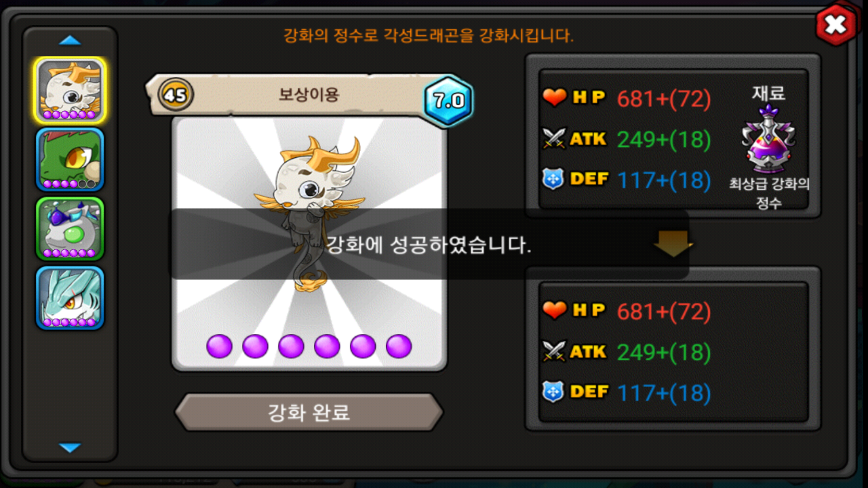
Task: Click the last purple enhancement orb
Action: 399,347
